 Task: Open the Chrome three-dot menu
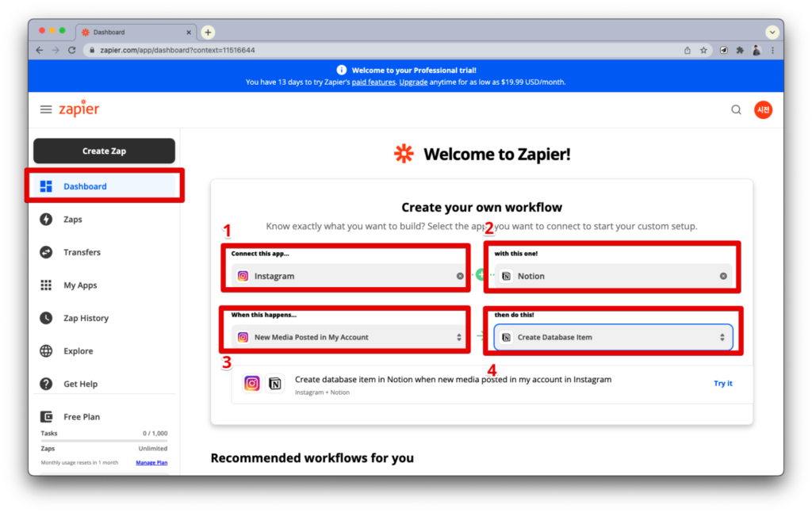coord(772,50)
